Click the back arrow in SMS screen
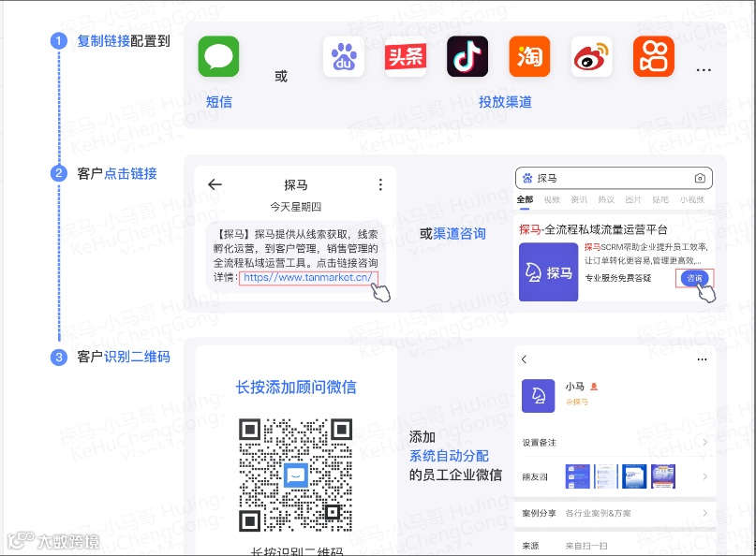 point(215,184)
